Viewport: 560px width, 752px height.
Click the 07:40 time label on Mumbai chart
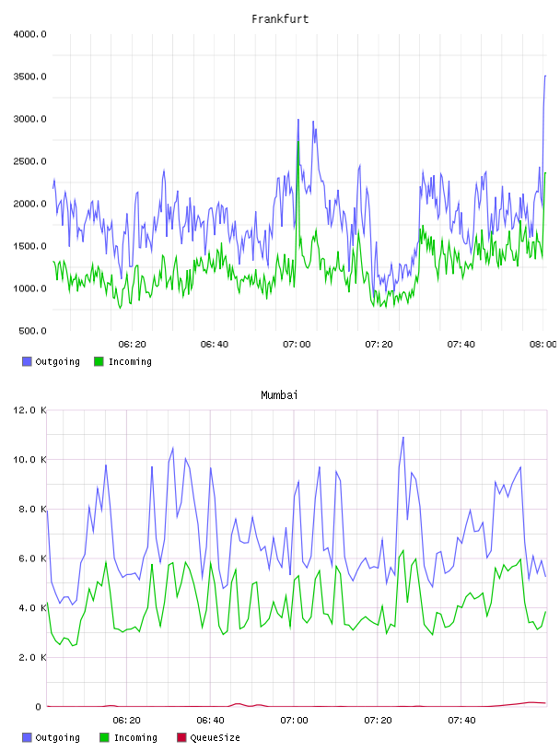coord(461,721)
